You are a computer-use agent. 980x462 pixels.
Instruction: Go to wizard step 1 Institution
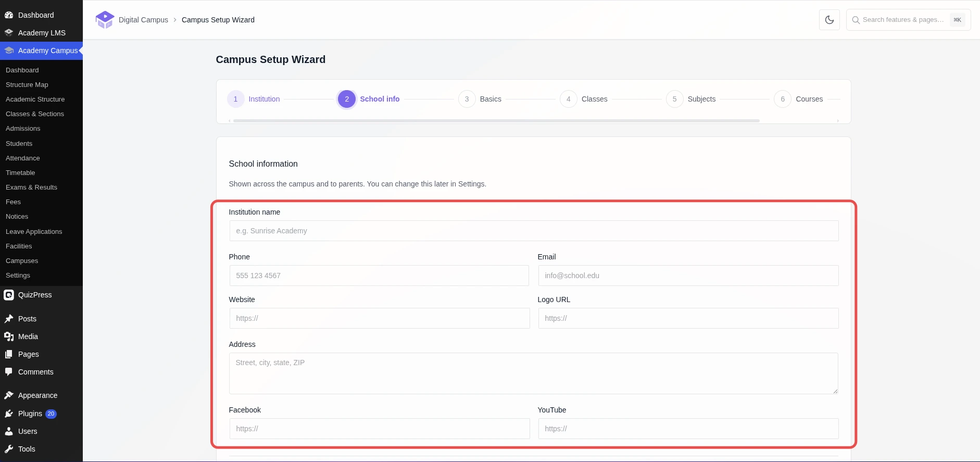254,99
